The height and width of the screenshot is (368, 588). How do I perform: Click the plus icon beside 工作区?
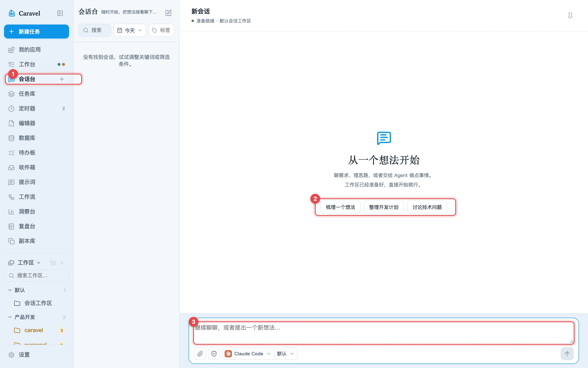point(62,263)
